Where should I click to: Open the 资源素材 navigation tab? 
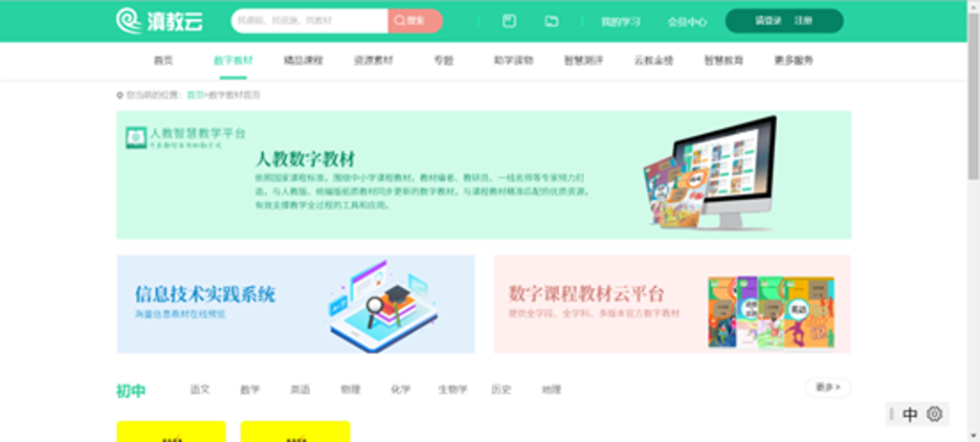[x=373, y=60]
